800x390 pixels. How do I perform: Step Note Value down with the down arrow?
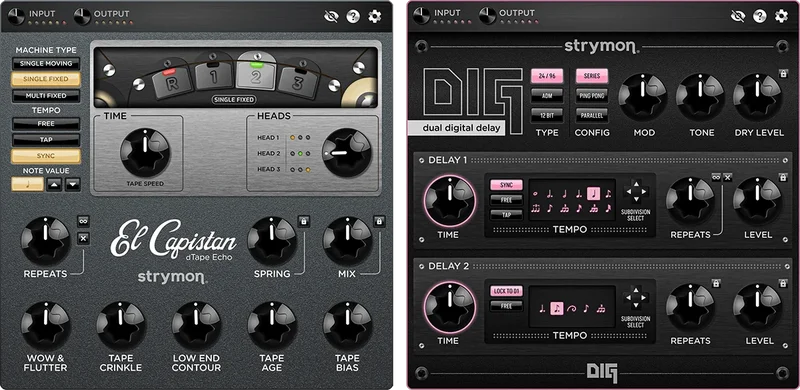(x=73, y=184)
